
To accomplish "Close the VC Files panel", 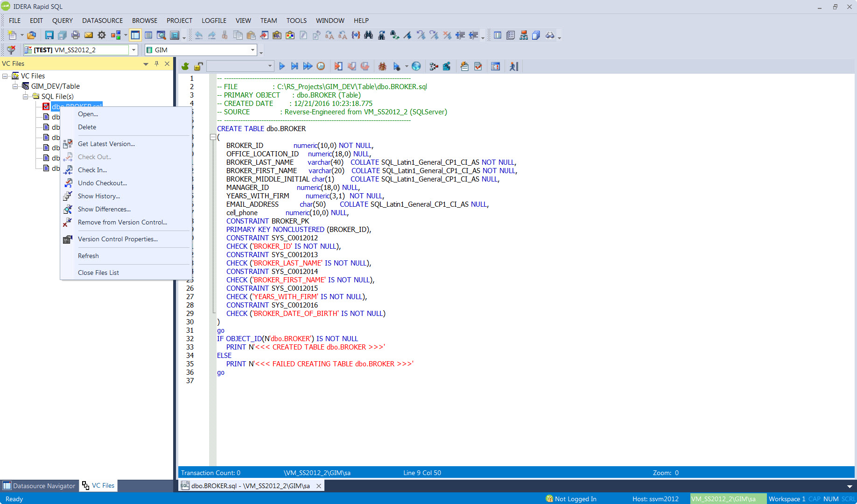I will [167, 63].
